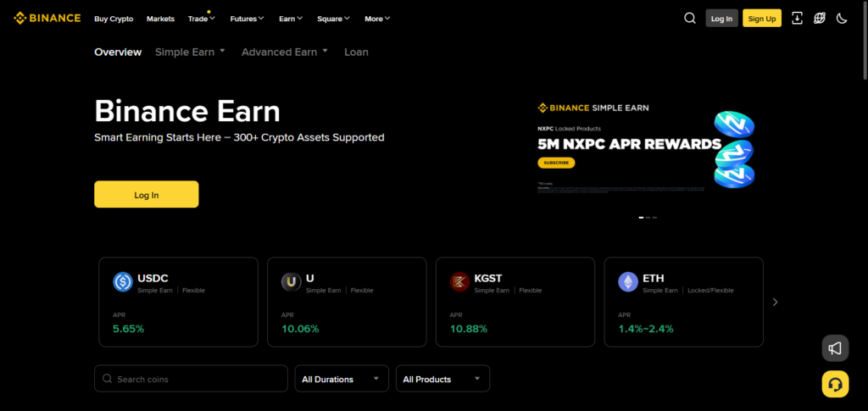Show next earn cards with right arrow
The height and width of the screenshot is (411, 868).
(x=775, y=302)
